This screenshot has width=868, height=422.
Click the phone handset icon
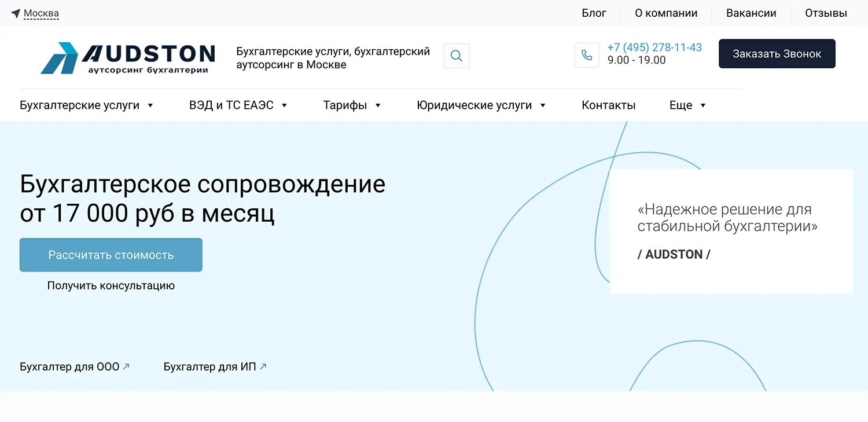coord(586,55)
